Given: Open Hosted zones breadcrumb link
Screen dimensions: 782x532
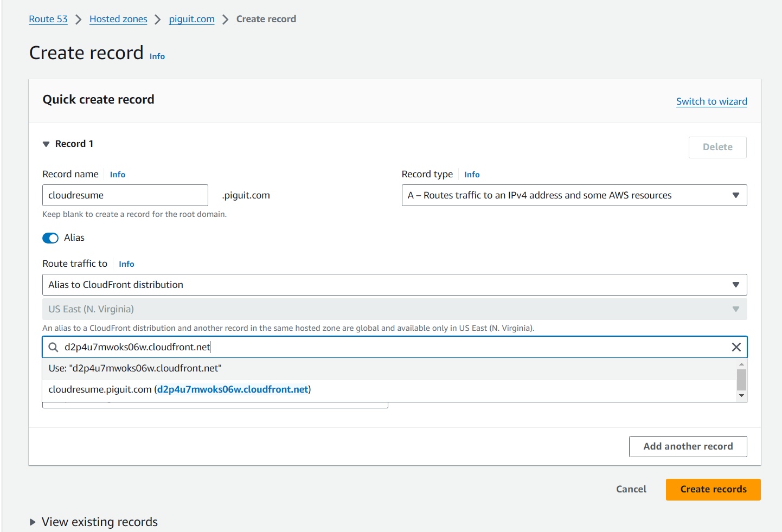Looking at the screenshot, I should click(x=118, y=19).
